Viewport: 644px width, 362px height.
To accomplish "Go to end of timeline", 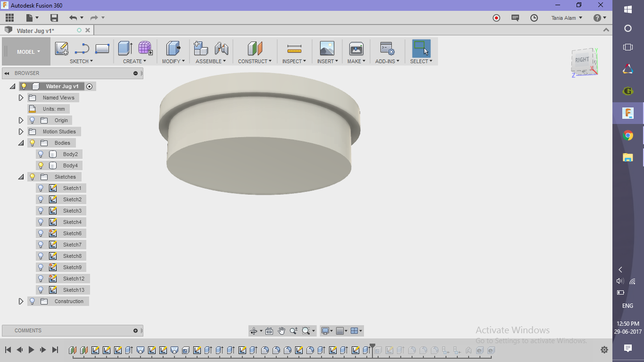I will tap(55, 350).
